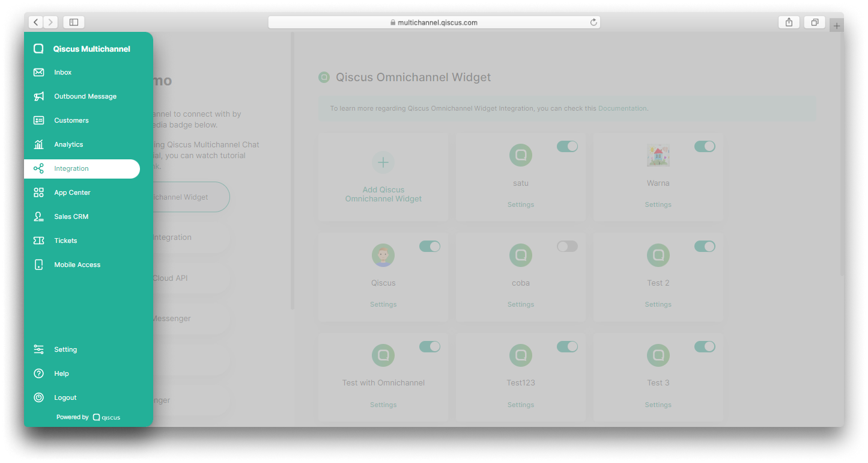Click the coba widget avatar icon

click(521, 255)
